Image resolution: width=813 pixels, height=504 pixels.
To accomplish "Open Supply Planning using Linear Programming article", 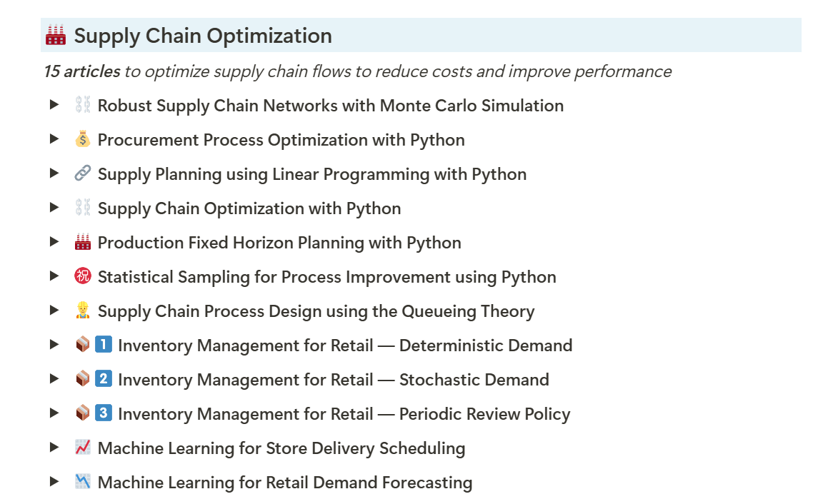I will (x=311, y=174).
